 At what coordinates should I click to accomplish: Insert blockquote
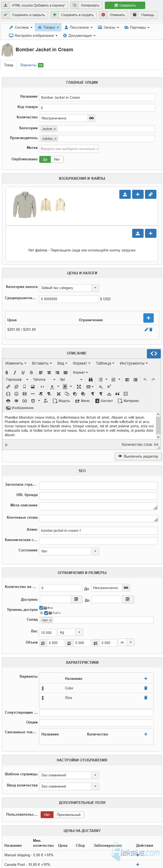coord(117,394)
